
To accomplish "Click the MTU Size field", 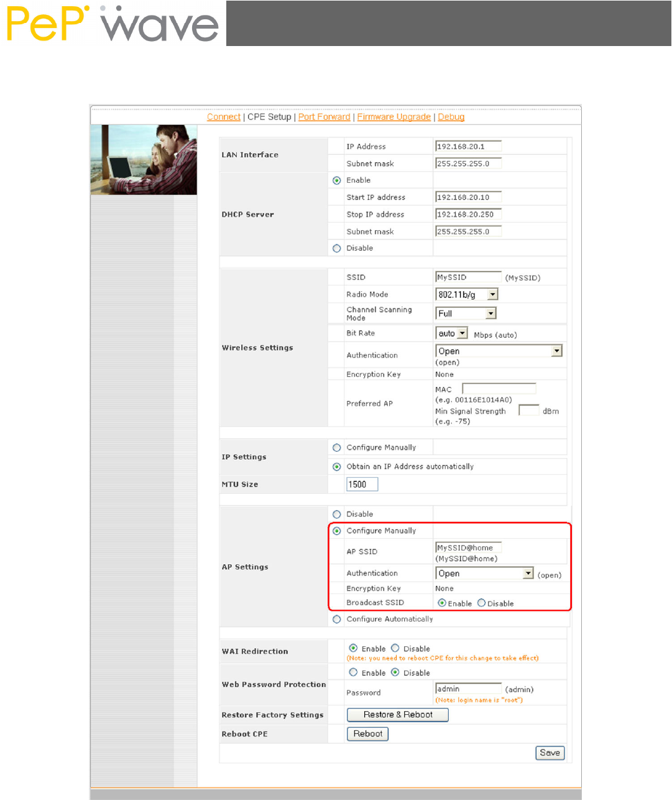I will pos(362,484).
